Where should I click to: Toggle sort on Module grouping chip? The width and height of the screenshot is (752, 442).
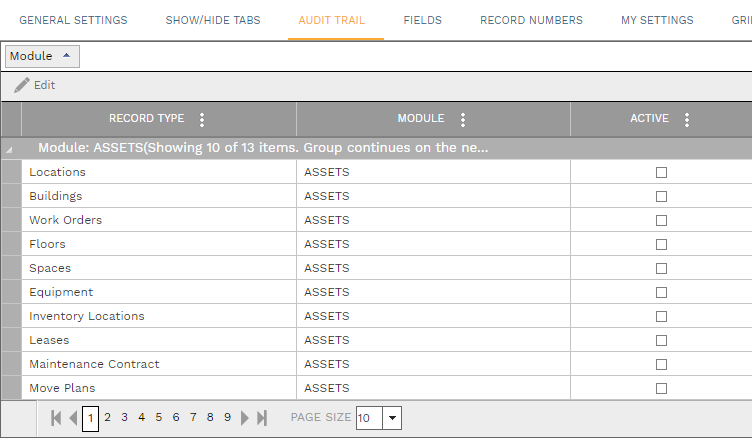point(41,57)
